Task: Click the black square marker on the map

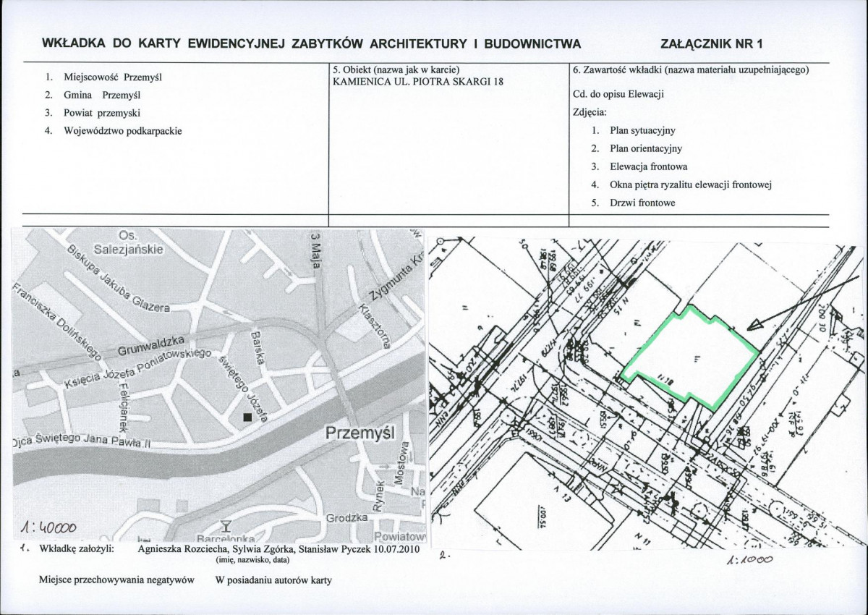Action: coord(247,417)
